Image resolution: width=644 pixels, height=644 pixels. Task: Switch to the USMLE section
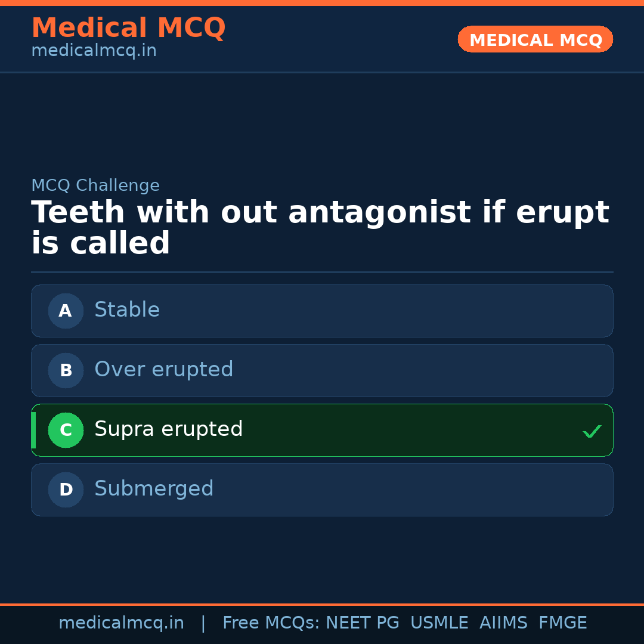(x=439, y=623)
